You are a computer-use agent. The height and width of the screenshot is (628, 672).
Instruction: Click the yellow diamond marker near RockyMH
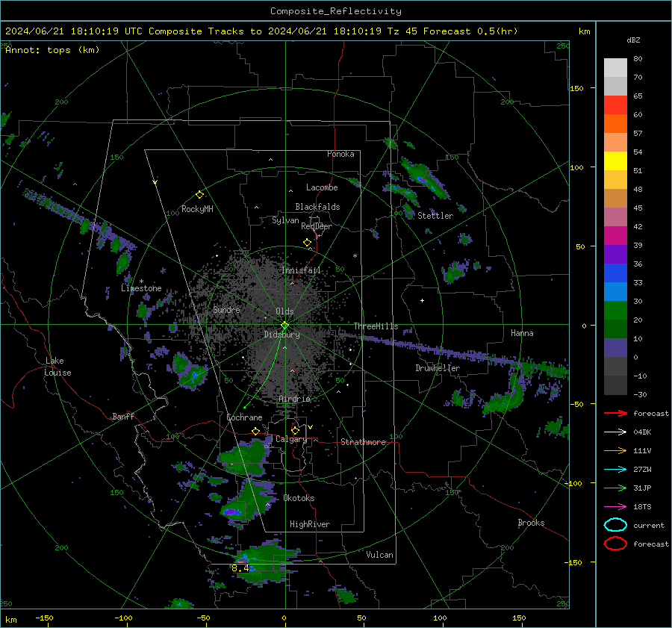point(199,195)
